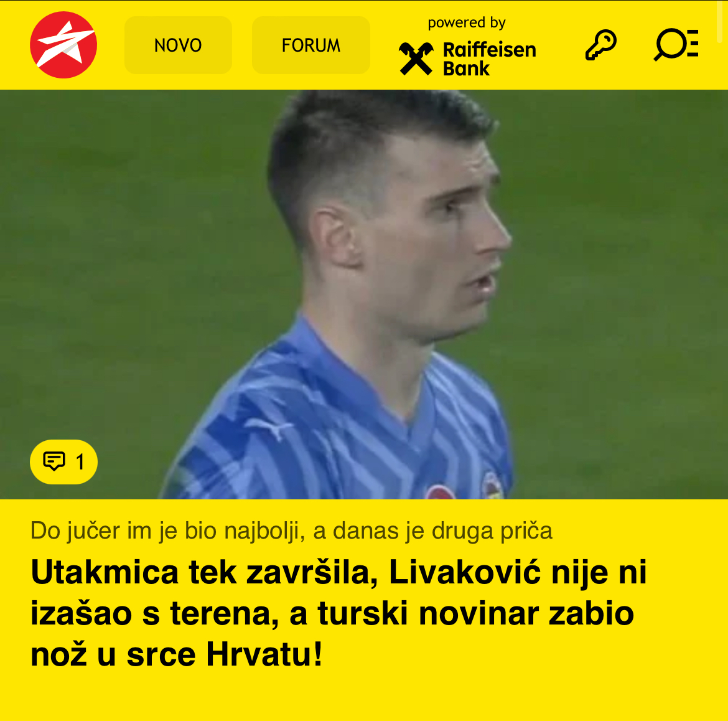Click the speech bubble comment icon

[x=54, y=461]
